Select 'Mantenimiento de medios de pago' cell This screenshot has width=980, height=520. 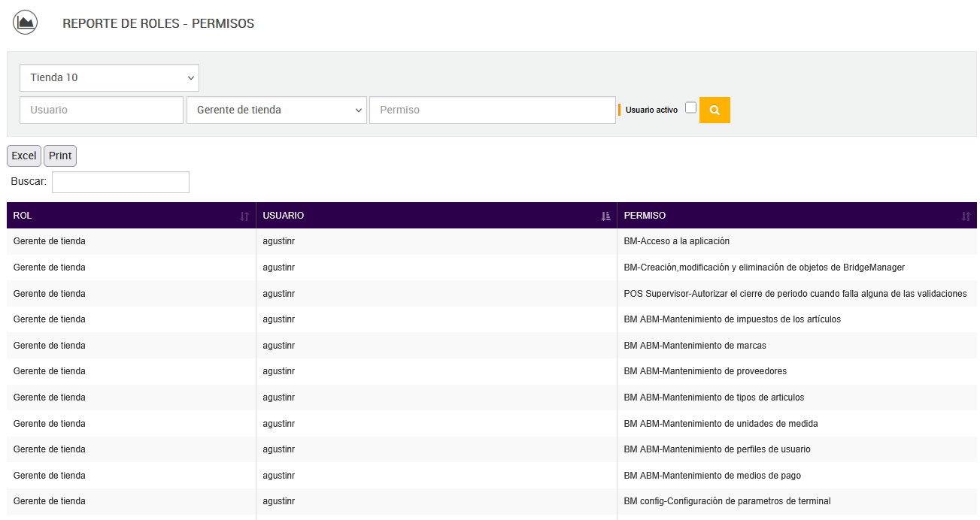pyautogui.click(x=797, y=476)
